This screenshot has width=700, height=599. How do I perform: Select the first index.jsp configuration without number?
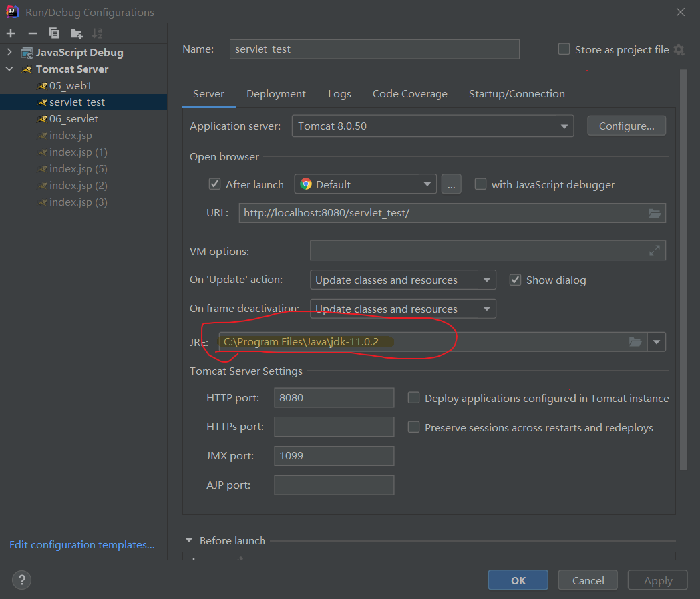[x=83, y=135]
